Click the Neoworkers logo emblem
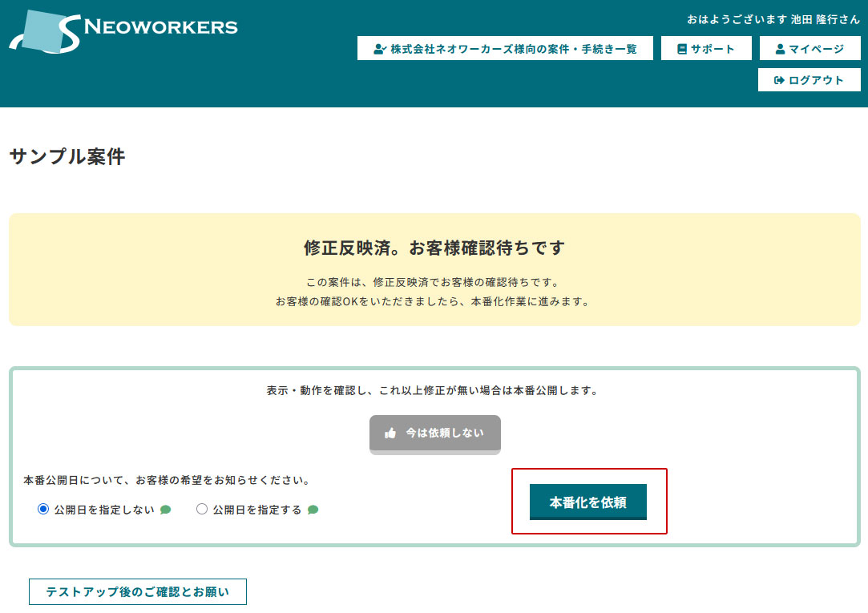The image size is (868, 613). pos(44,32)
